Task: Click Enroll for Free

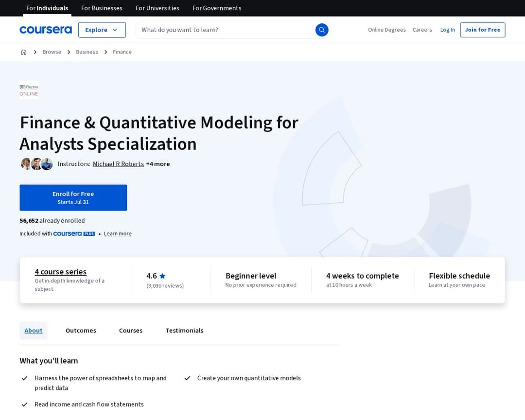Action: [73, 197]
